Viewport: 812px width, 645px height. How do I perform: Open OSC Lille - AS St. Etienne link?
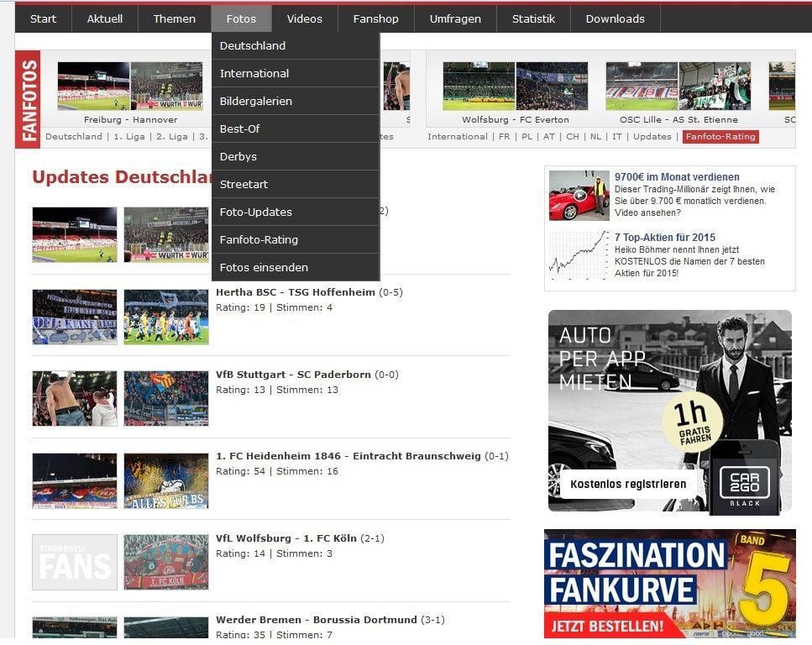(x=678, y=119)
